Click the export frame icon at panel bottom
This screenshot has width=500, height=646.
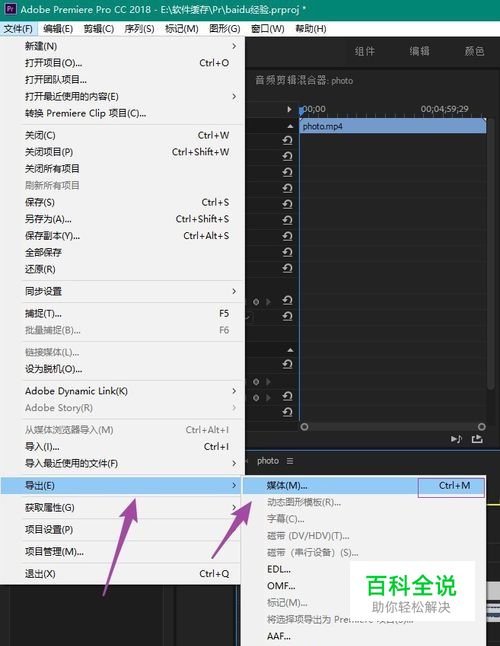(477, 439)
